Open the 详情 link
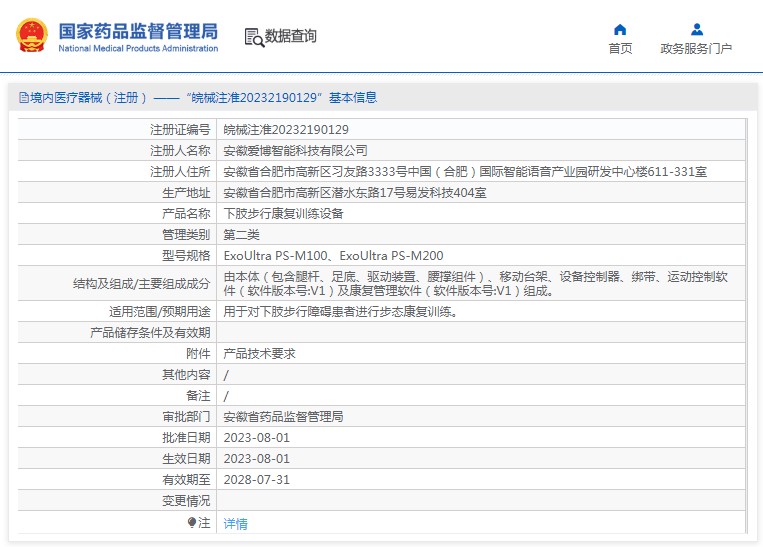Screen dimensions: 763x547 pos(236,524)
